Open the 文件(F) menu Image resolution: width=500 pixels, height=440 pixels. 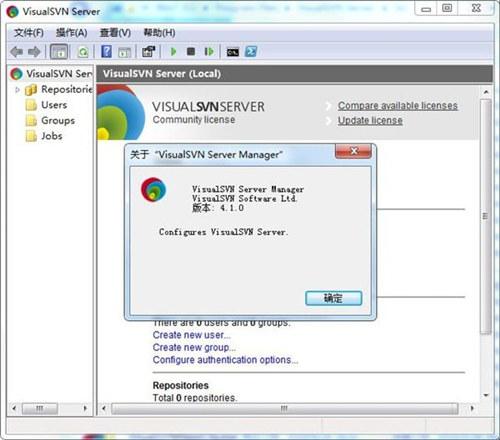[29, 33]
